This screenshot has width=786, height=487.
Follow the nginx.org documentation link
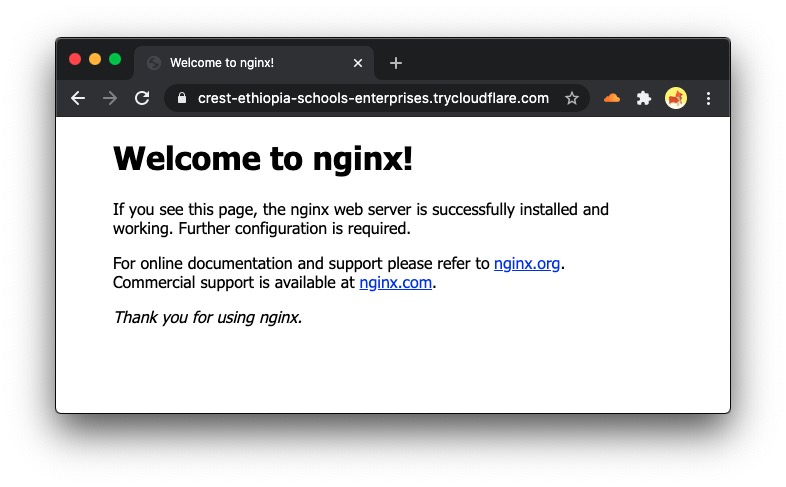[x=527, y=264]
